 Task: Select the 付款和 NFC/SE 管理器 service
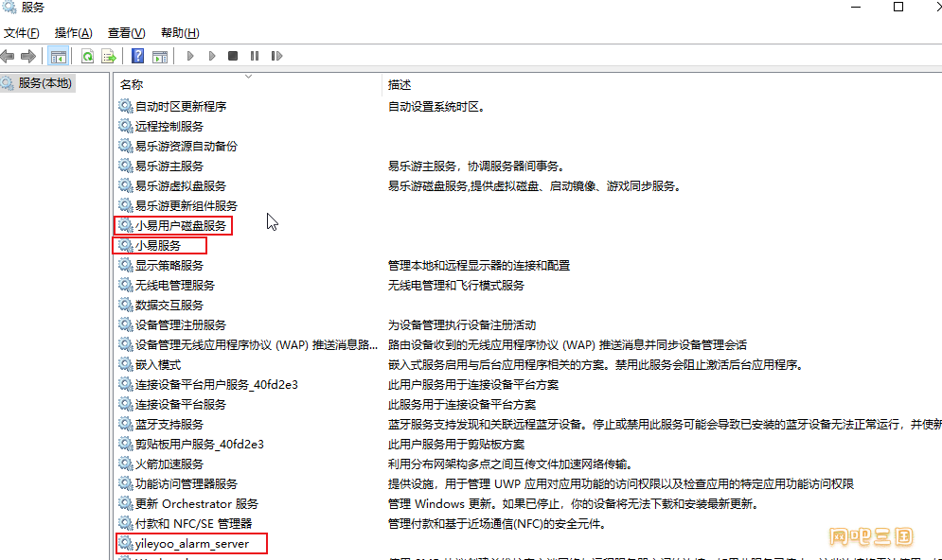[193, 523]
